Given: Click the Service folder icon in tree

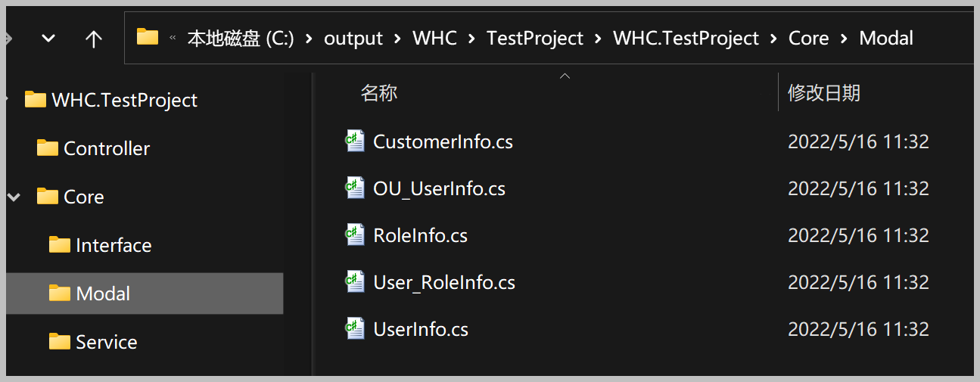Looking at the screenshot, I should [60, 342].
